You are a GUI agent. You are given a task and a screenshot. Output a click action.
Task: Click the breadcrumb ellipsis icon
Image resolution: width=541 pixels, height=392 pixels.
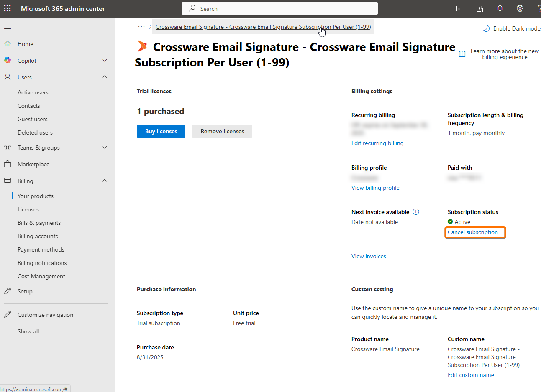click(x=141, y=27)
